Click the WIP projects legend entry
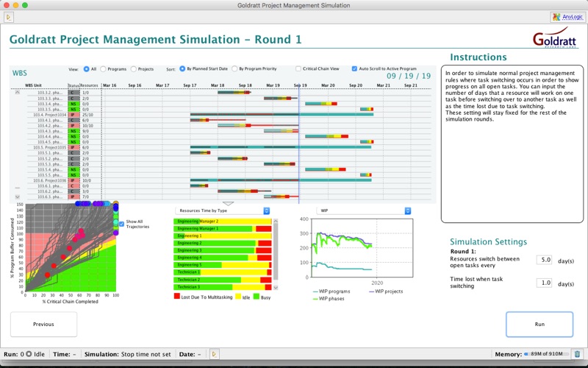This screenshot has width=588, height=368. [x=386, y=291]
